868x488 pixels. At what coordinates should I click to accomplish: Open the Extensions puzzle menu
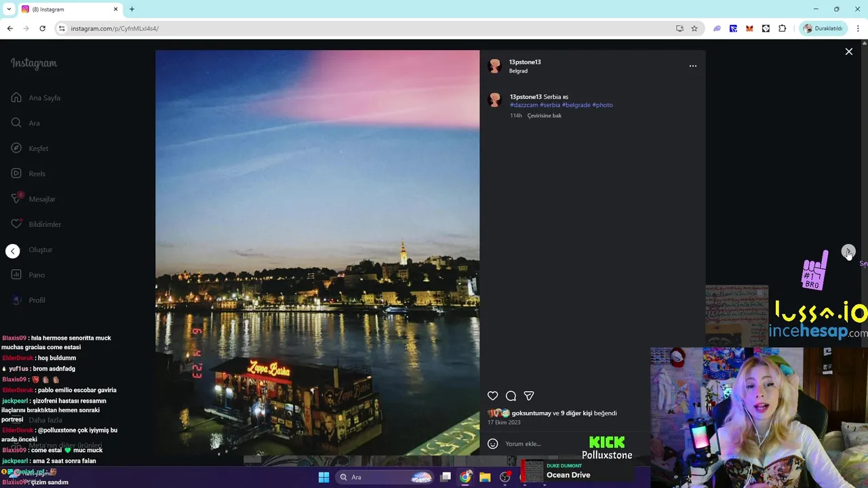click(782, 28)
